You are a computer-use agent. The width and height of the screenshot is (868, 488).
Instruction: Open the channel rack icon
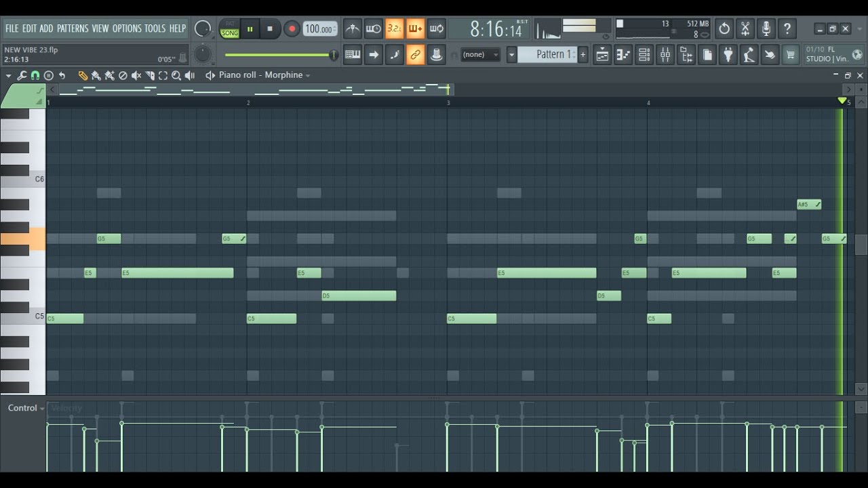click(644, 55)
